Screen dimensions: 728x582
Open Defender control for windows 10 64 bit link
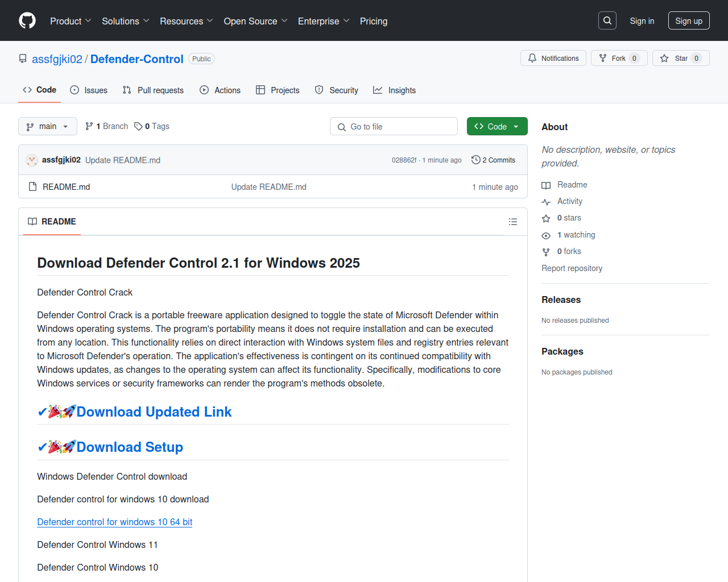[x=115, y=522]
